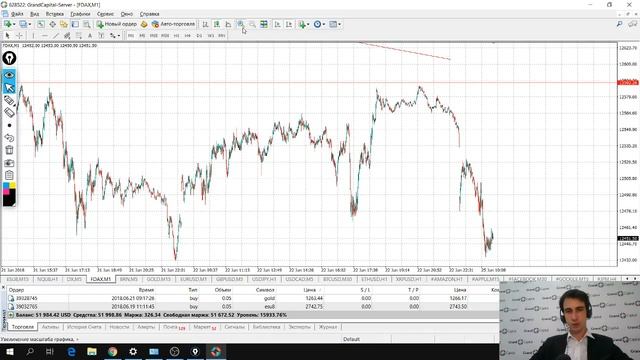Zoom out the chart with magnifier minus
Screen dimensions: 640x360
click(253, 24)
